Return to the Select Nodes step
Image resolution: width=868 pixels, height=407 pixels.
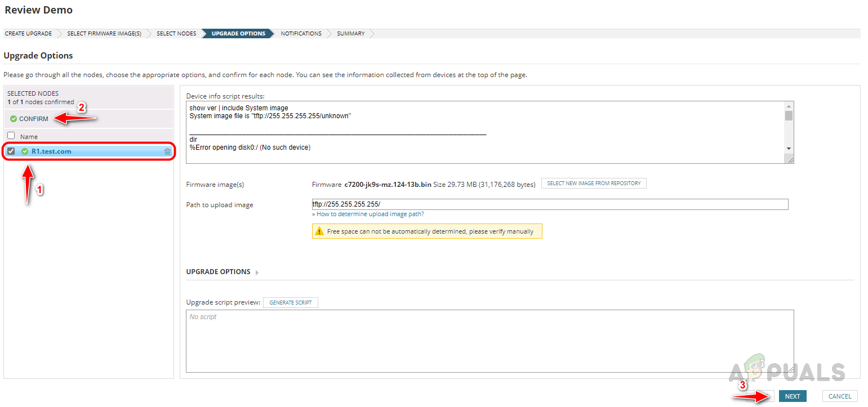(x=176, y=34)
